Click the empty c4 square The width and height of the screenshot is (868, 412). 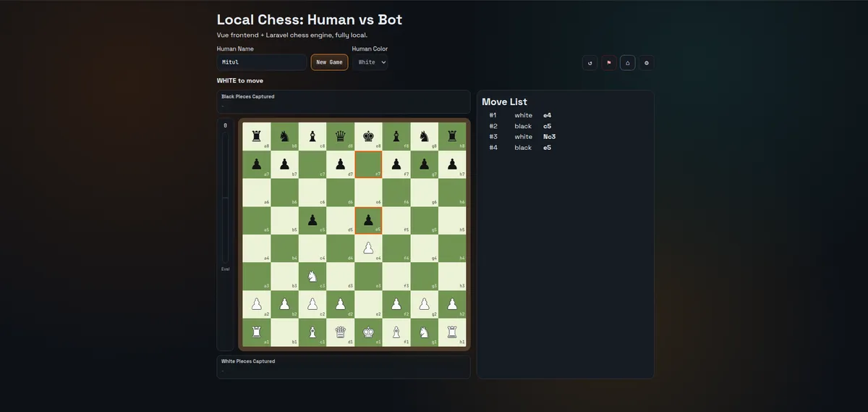312,248
